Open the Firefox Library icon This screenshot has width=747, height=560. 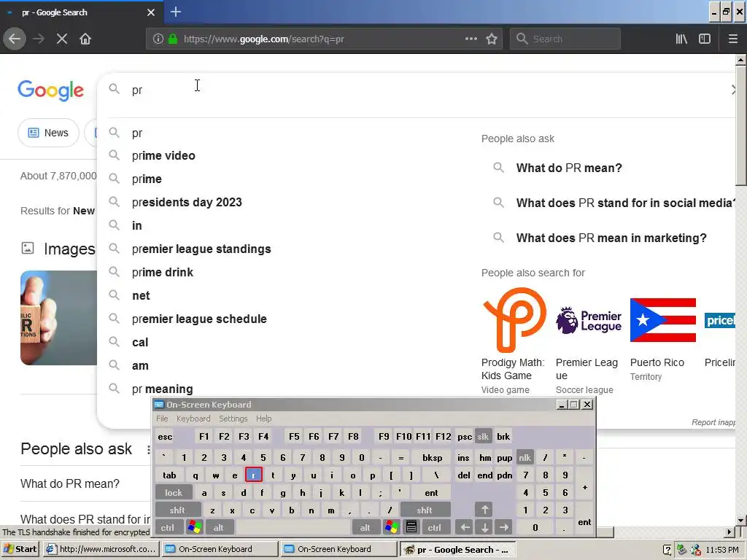(681, 39)
